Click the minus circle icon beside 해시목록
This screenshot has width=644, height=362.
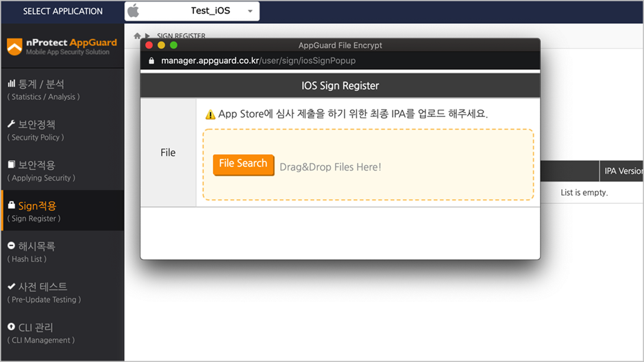[11, 246]
